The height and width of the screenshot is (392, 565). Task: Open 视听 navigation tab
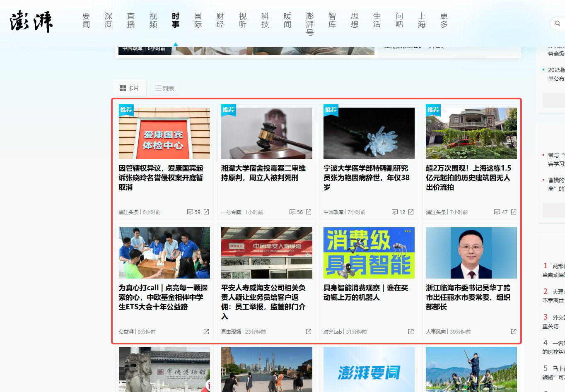(243, 20)
